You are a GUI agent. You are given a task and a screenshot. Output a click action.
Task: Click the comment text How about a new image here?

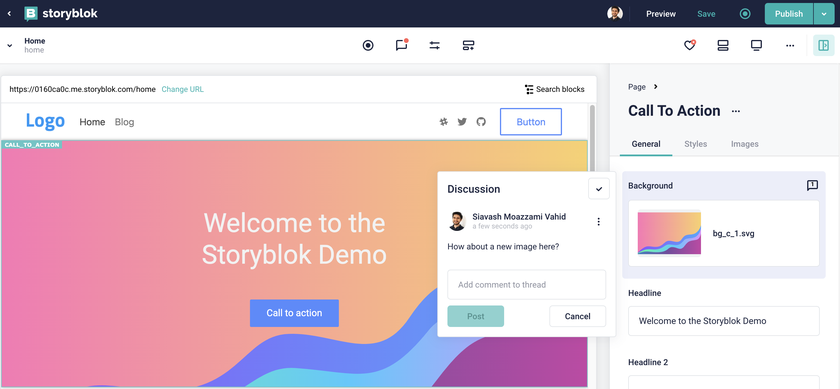click(503, 246)
